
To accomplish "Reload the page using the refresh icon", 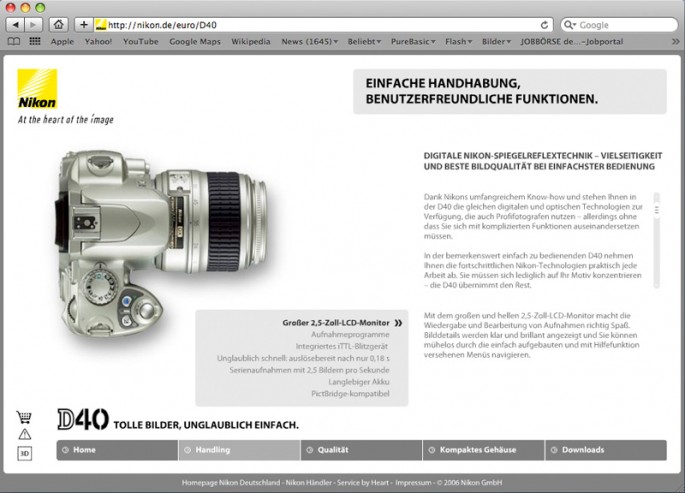I will pyautogui.click(x=544, y=25).
